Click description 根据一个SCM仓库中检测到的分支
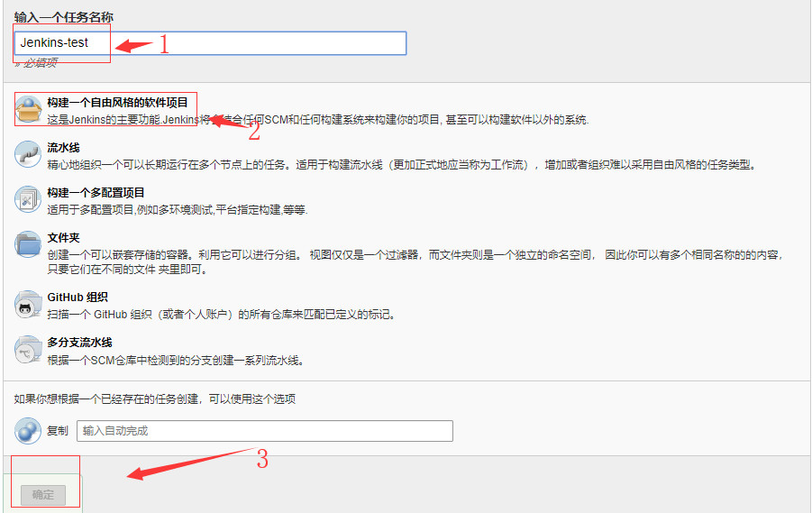Image resolution: width=812 pixels, height=513 pixels. coord(176,360)
